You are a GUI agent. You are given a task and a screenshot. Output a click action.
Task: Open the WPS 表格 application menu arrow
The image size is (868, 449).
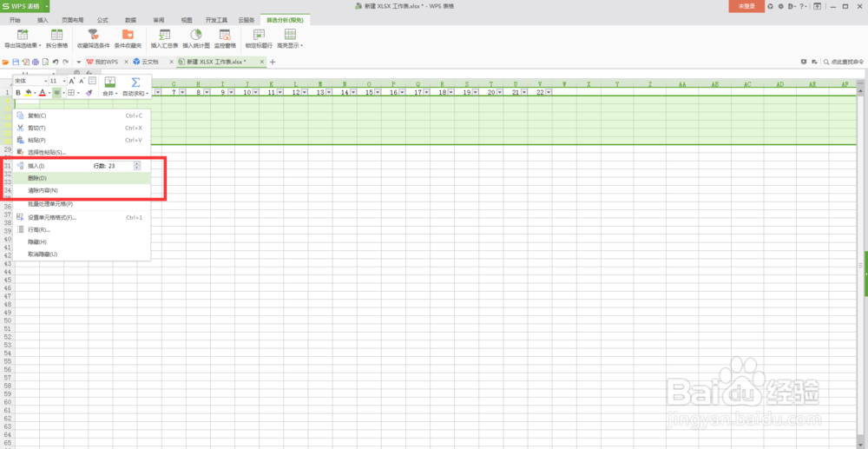tap(47, 6)
